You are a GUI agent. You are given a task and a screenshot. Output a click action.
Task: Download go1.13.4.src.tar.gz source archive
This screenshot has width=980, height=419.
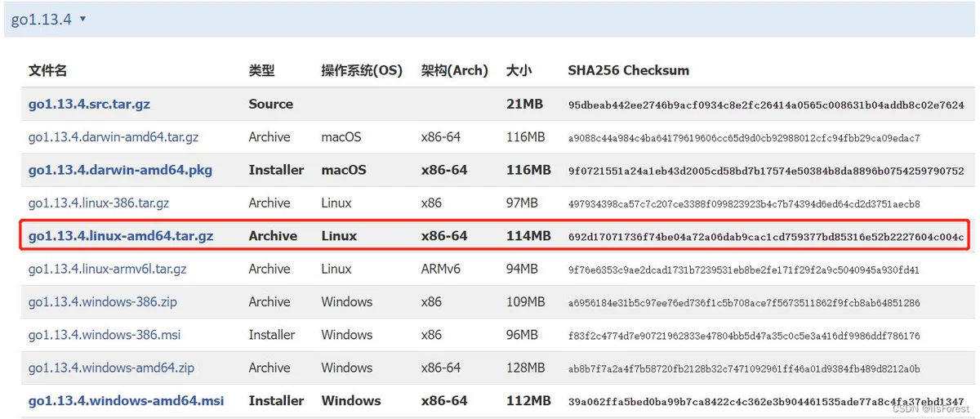(89, 104)
